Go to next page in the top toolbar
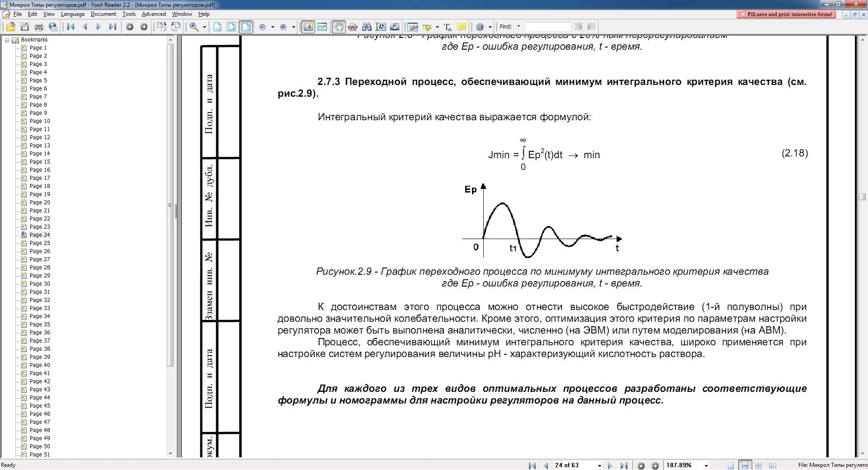The image size is (868, 470). [99, 27]
